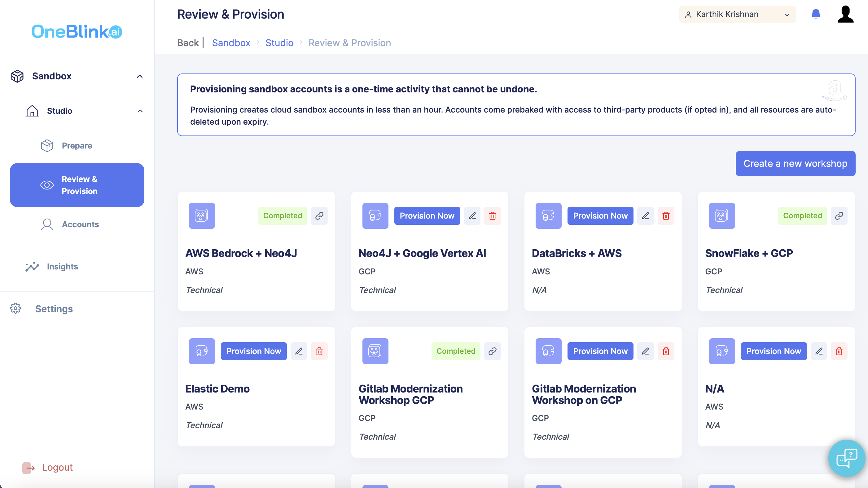This screenshot has width=868, height=488.
Task: Provision Now Gitlab Modernization Workshop on GCP
Action: pyautogui.click(x=600, y=351)
